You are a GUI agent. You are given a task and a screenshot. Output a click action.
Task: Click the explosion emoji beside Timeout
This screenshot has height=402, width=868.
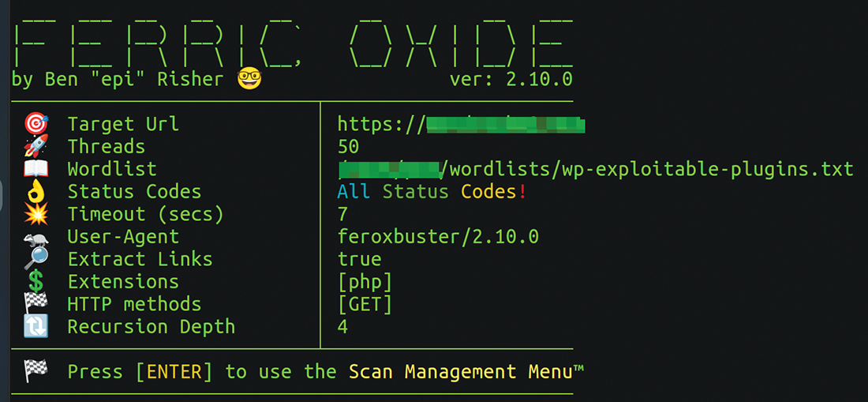point(36,214)
